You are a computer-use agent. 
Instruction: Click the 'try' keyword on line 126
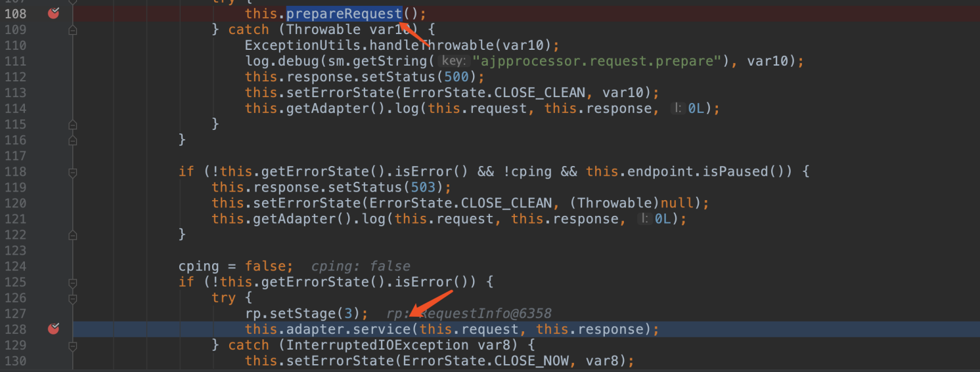pyautogui.click(x=223, y=298)
